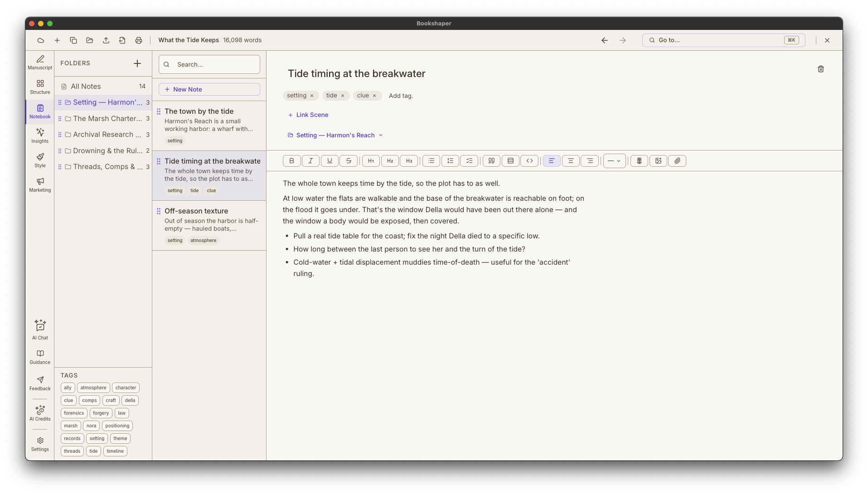This screenshot has height=494, width=868.
Task: Click the Add tag field
Action: [x=401, y=96]
